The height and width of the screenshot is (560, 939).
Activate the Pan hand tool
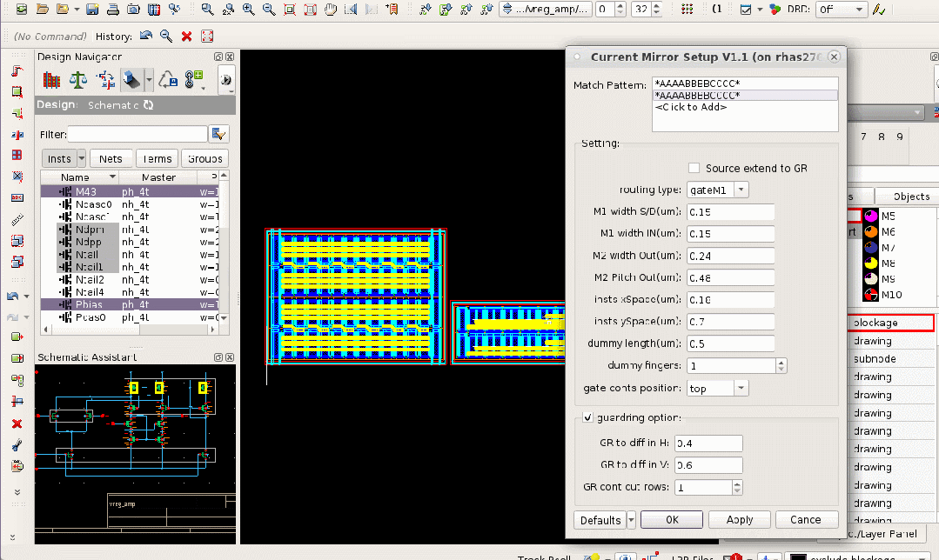[331, 9]
